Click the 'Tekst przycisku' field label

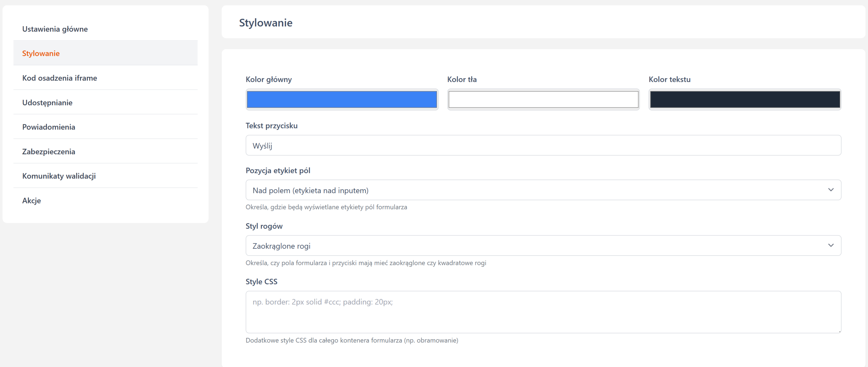point(271,126)
